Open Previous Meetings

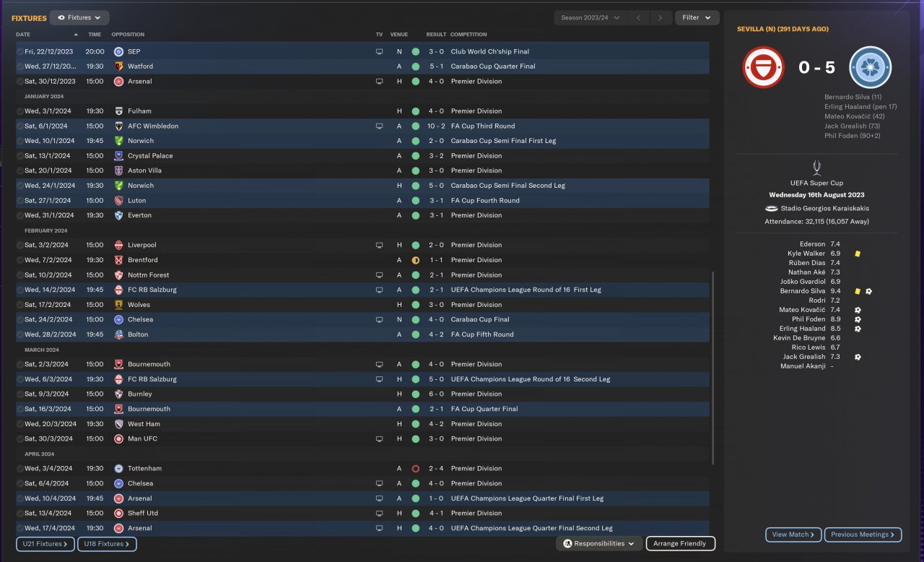coord(863,535)
